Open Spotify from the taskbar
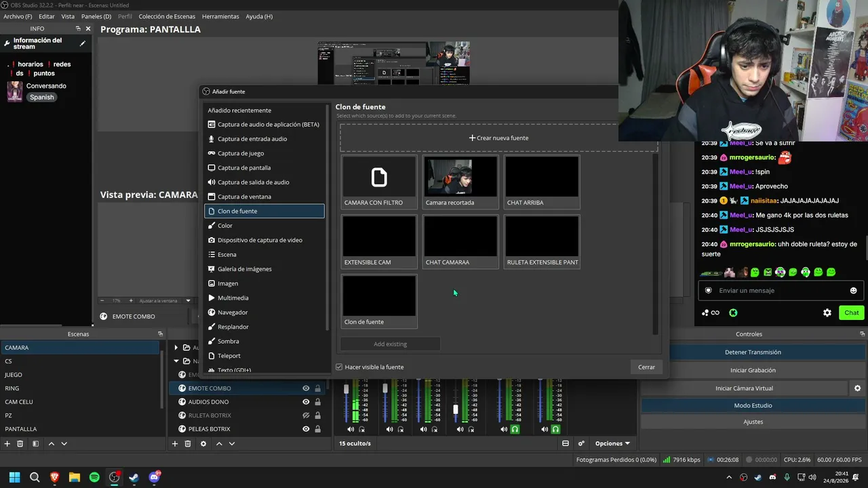 [94, 477]
